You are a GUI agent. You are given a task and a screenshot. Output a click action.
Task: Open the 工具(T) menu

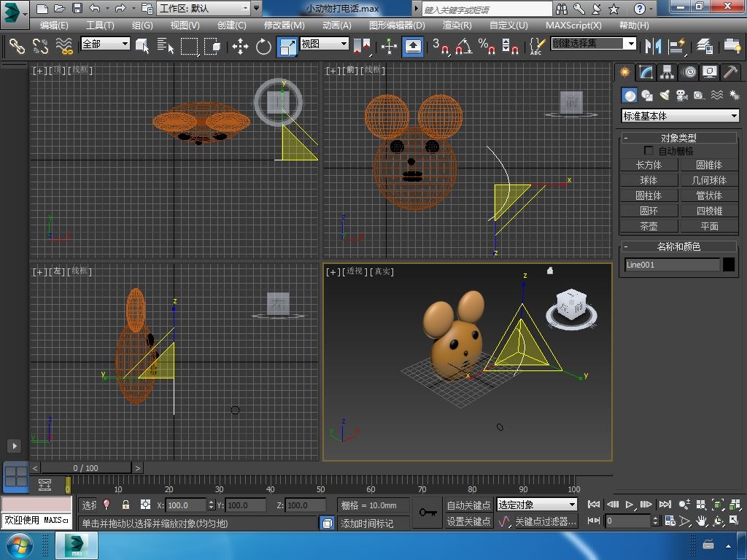100,26
